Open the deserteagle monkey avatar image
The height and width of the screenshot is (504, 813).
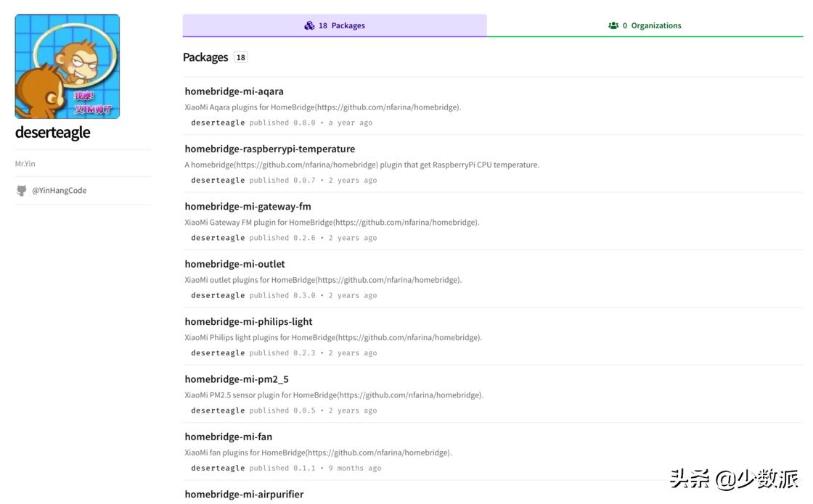point(68,67)
